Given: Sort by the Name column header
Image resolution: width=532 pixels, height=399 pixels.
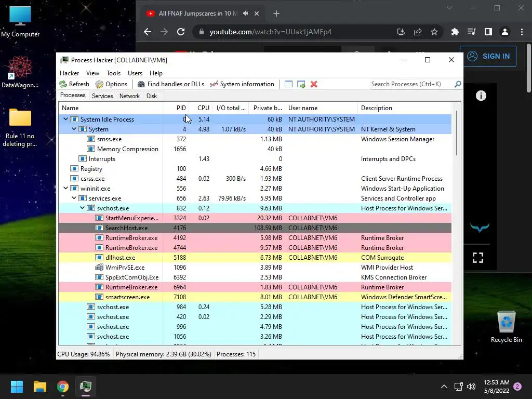Looking at the screenshot, I should (x=111, y=108).
